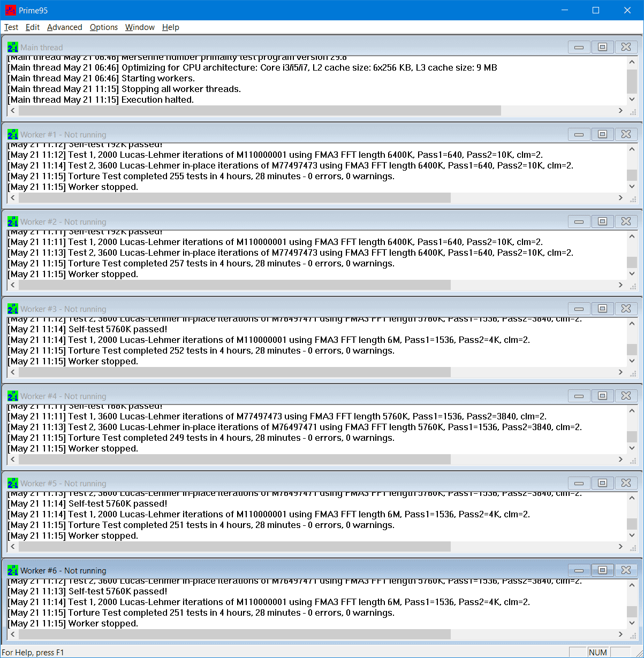The width and height of the screenshot is (644, 658).
Task: Minimize the Worker #6 child window
Action: pos(579,570)
